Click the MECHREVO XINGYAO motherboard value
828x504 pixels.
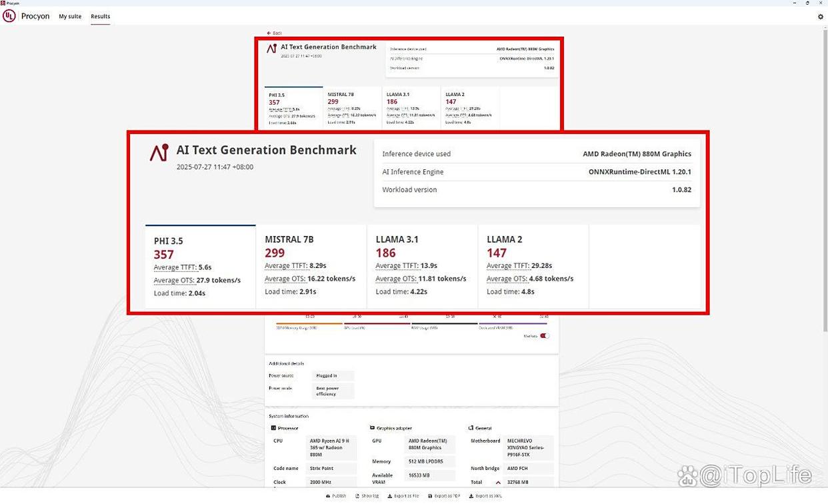click(x=529, y=448)
